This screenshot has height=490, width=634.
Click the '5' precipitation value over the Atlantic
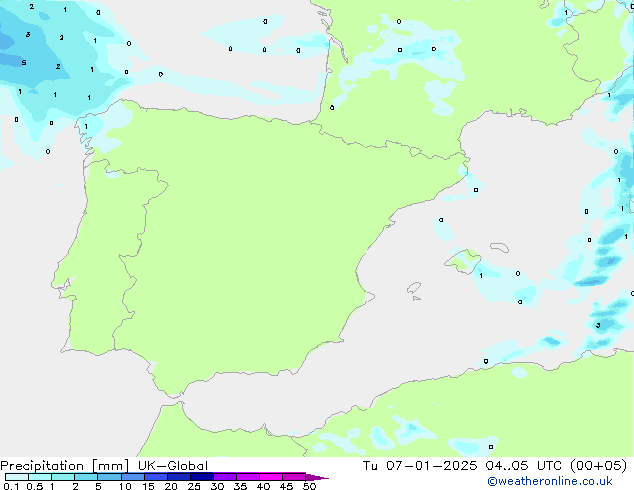24,63
